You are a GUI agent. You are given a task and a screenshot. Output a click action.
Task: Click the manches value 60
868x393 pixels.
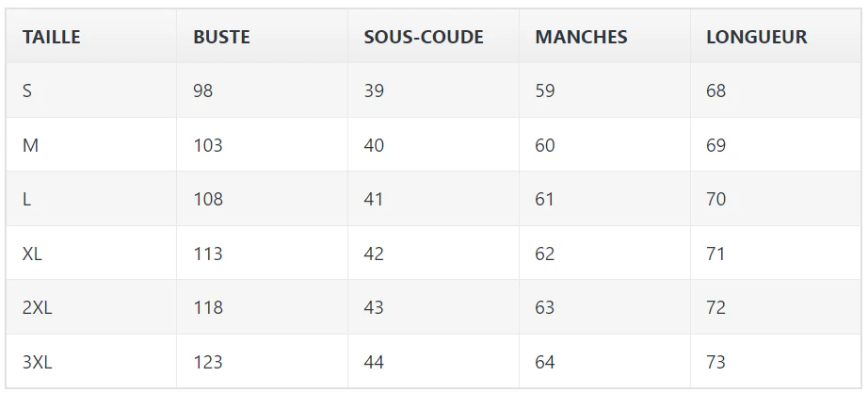pyautogui.click(x=545, y=145)
